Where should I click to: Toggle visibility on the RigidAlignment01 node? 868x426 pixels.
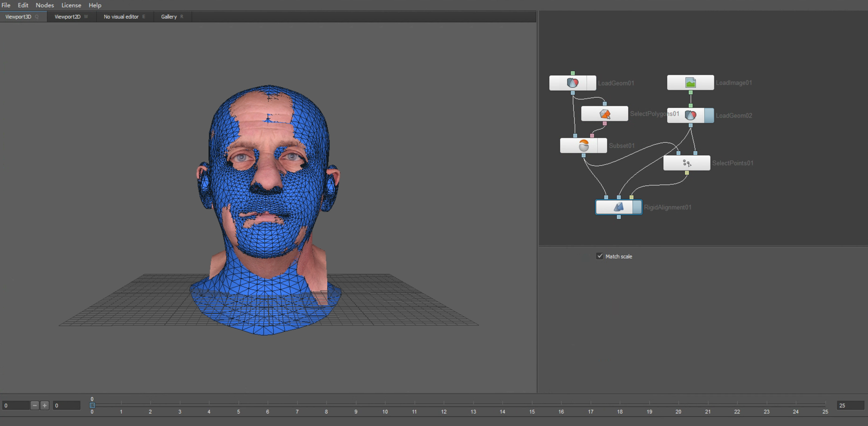click(x=637, y=207)
